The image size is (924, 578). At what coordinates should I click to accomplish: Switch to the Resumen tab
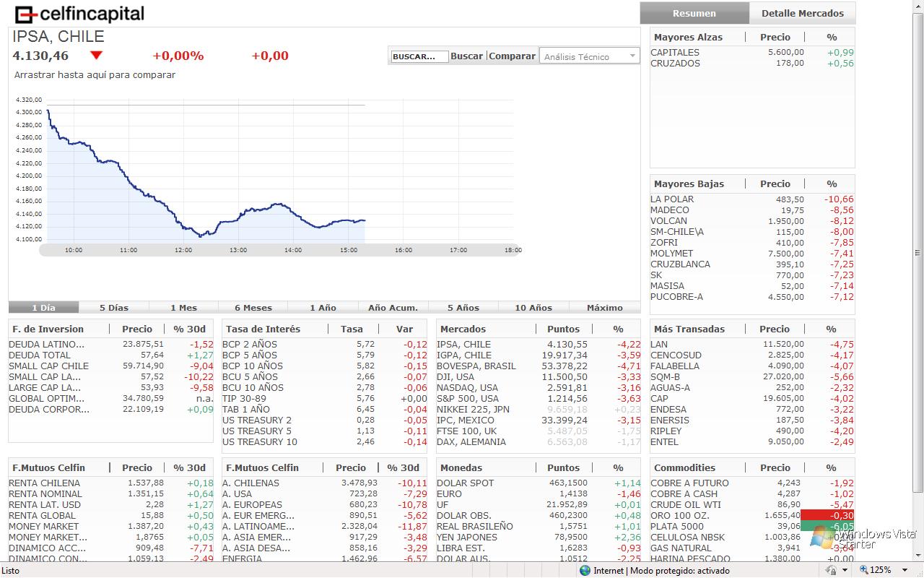pyautogui.click(x=694, y=13)
